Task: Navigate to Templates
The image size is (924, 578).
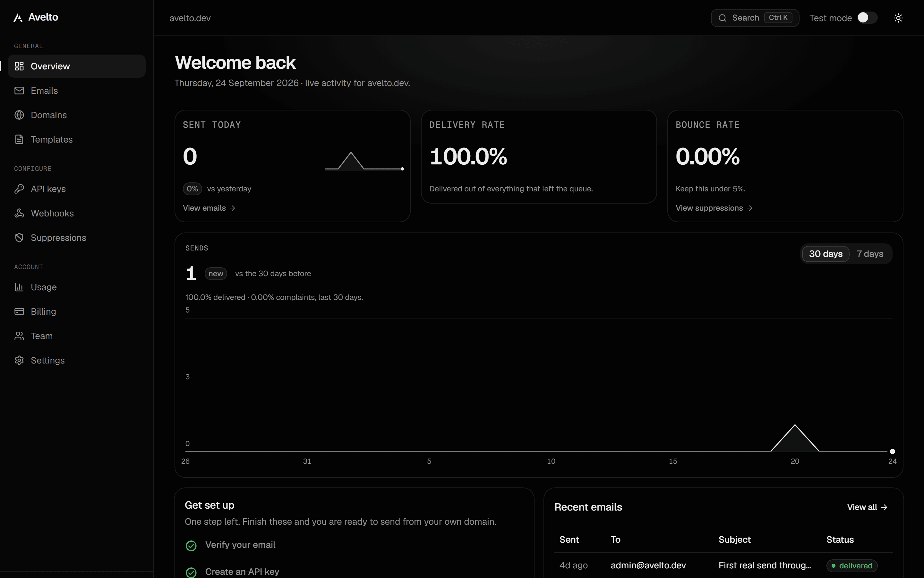Action: (x=76, y=140)
